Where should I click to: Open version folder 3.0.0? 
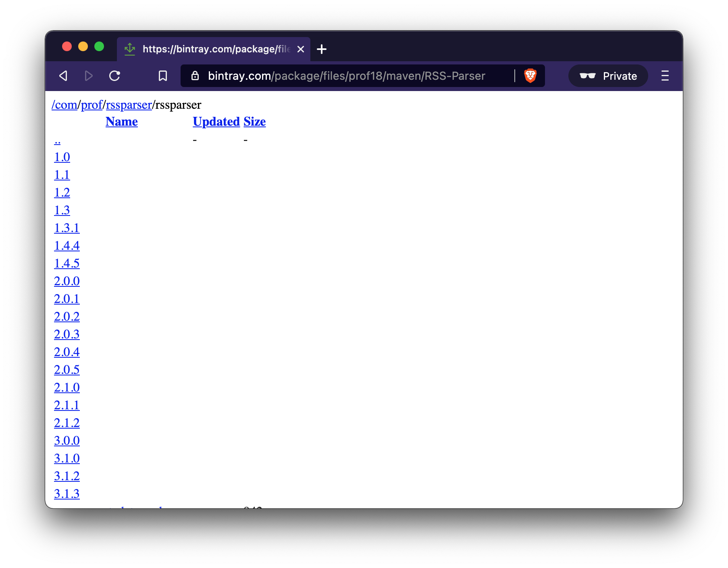[x=67, y=441]
